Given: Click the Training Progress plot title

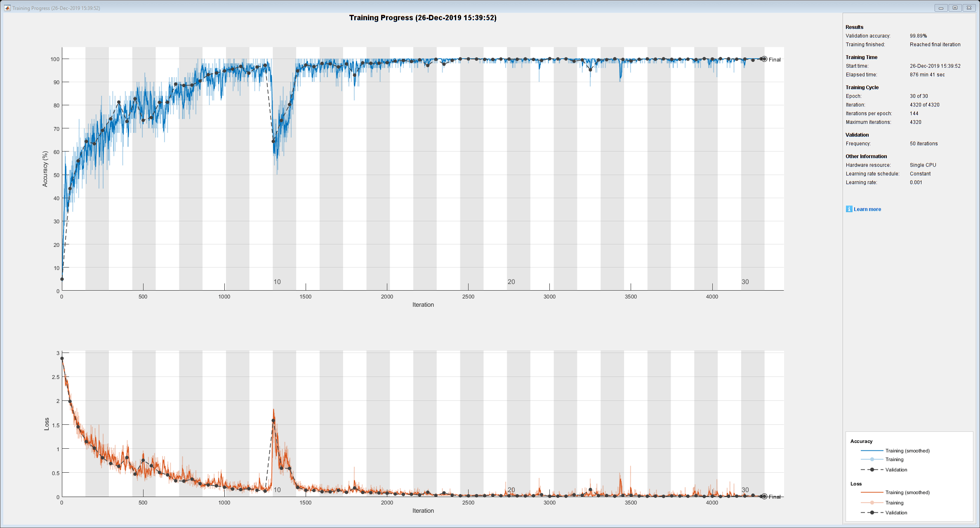Looking at the screenshot, I should 423,18.
